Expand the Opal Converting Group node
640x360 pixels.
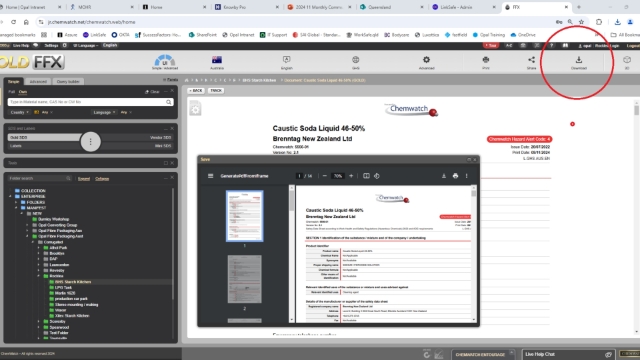[28, 225]
